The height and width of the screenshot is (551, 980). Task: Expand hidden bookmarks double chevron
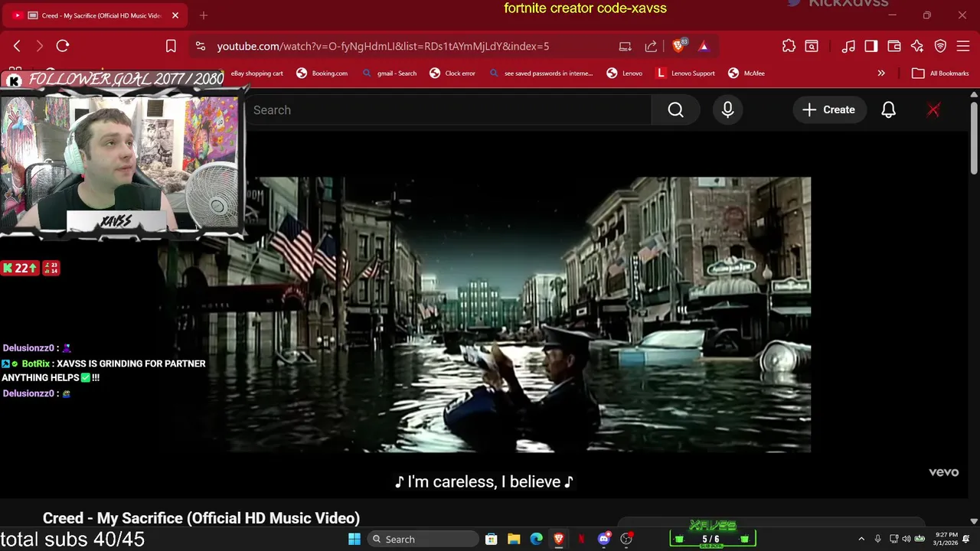point(881,73)
